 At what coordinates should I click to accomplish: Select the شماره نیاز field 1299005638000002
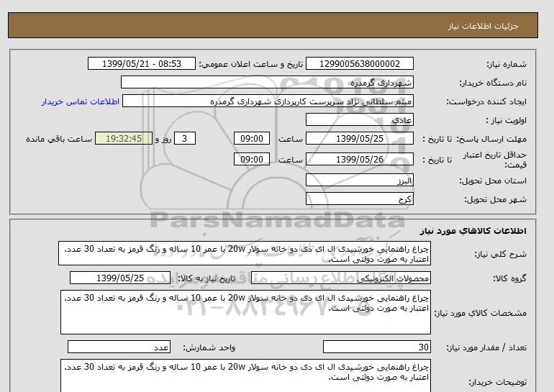359,63
